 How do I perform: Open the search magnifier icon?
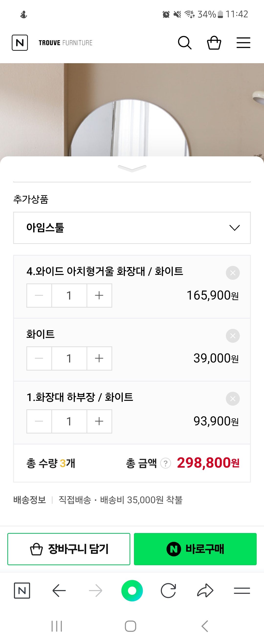tap(185, 43)
